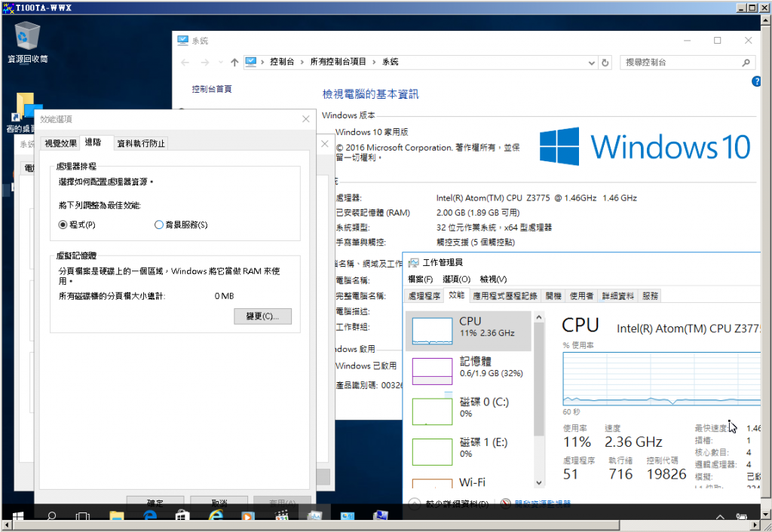
Task: Switch to Control Panel taskbar icon
Action: [348, 516]
